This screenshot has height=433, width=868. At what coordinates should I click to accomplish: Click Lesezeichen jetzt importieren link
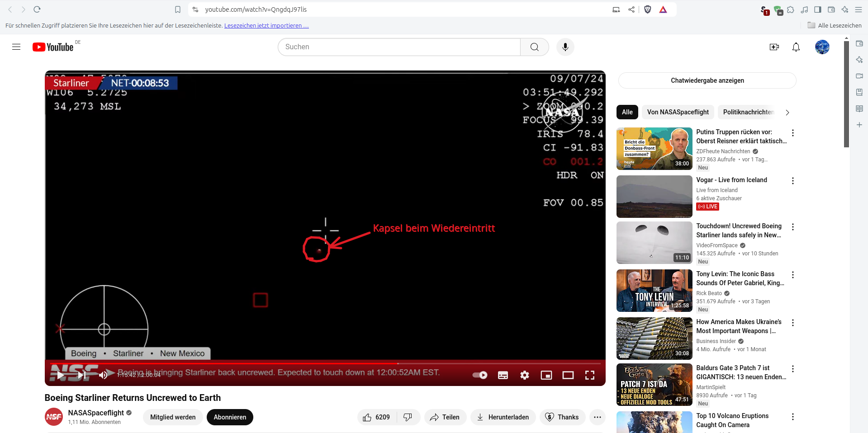tap(266, 26)
